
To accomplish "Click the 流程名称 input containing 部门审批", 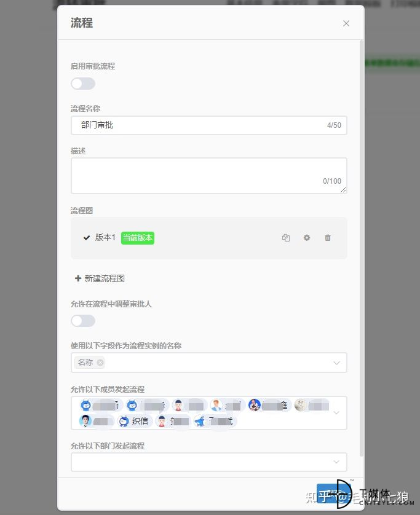I will pyautogui.click(x=209, y=125).
